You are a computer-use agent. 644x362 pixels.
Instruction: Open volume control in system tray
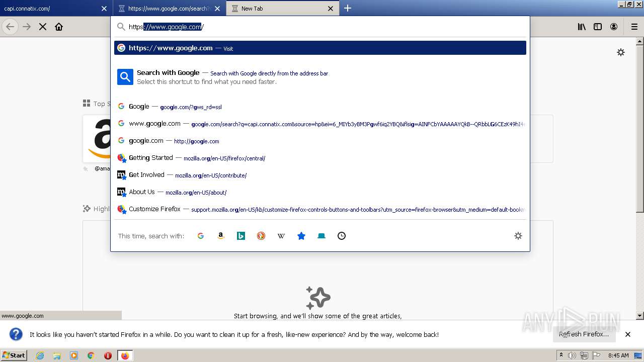(572, 355)
